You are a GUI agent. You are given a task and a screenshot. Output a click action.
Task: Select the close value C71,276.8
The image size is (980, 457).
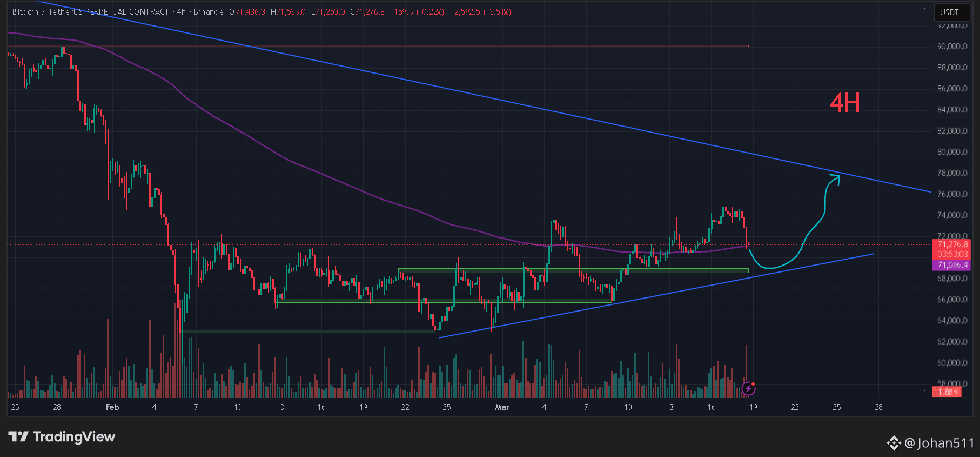click(367, 12)
